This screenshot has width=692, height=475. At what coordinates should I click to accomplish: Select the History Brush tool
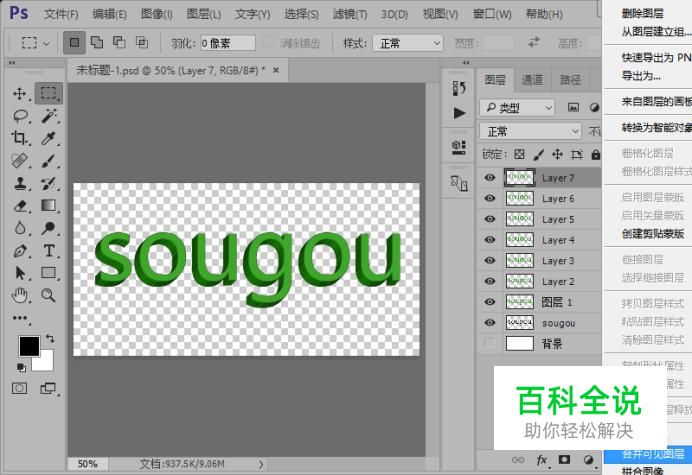click(49, 183)
